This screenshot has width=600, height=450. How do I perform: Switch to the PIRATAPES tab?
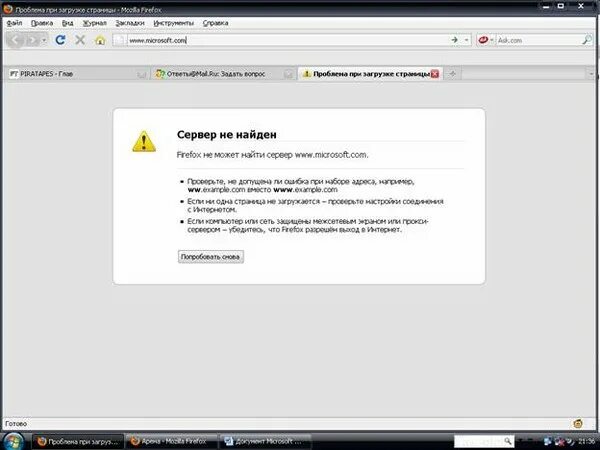point(78,74)
